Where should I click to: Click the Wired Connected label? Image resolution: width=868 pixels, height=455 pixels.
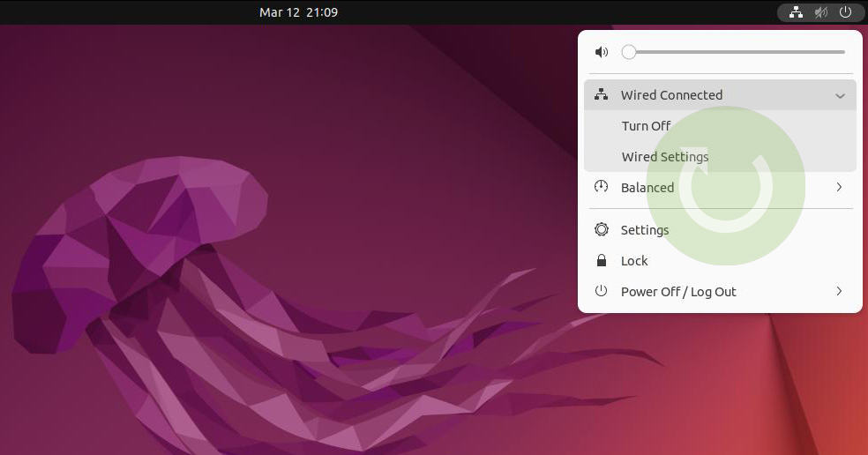click(671, 95)
